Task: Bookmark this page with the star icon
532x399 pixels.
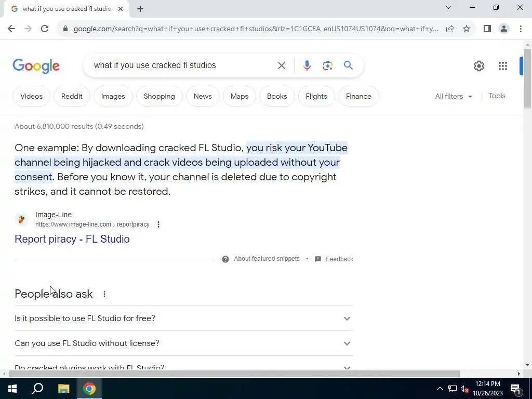Action: pyautogui.click(x=467, y=29)
